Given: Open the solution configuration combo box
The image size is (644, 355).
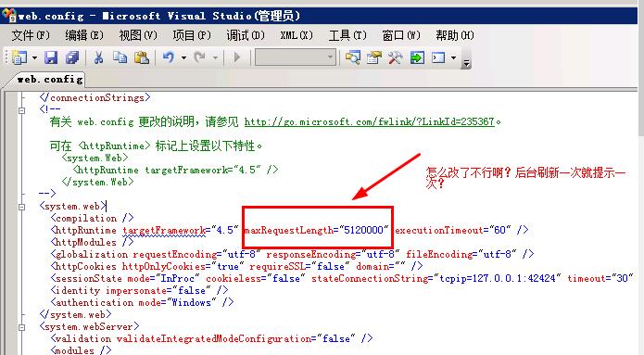Looking at the screenshot, I should 295,57.
